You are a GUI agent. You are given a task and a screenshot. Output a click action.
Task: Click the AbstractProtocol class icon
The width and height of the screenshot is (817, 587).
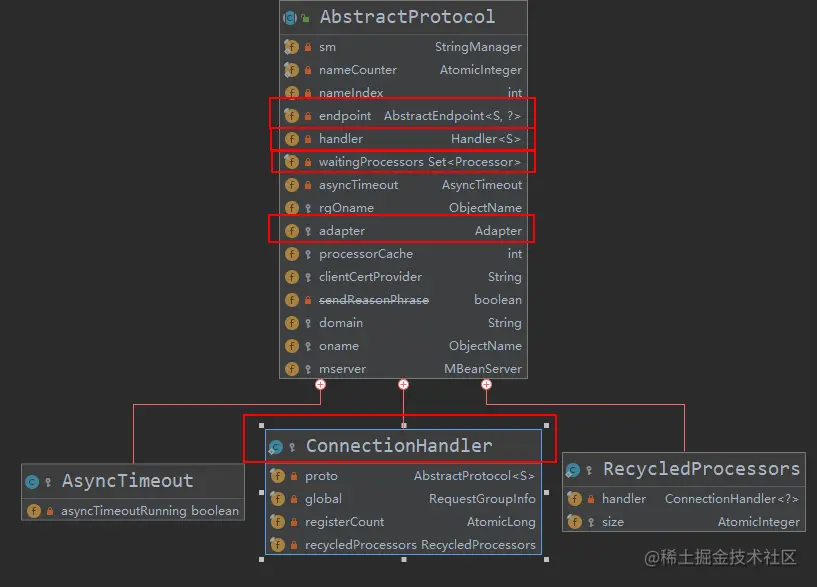[287, 16]
